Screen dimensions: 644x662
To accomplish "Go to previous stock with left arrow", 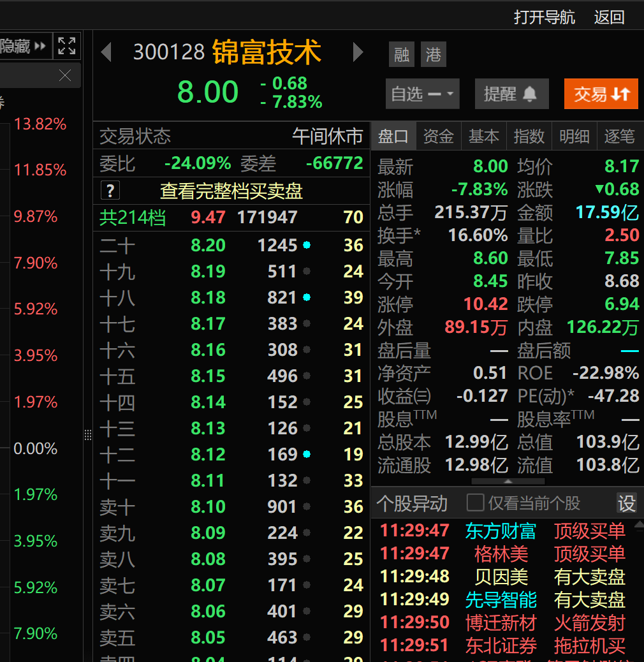I will (x=106, y=52).
